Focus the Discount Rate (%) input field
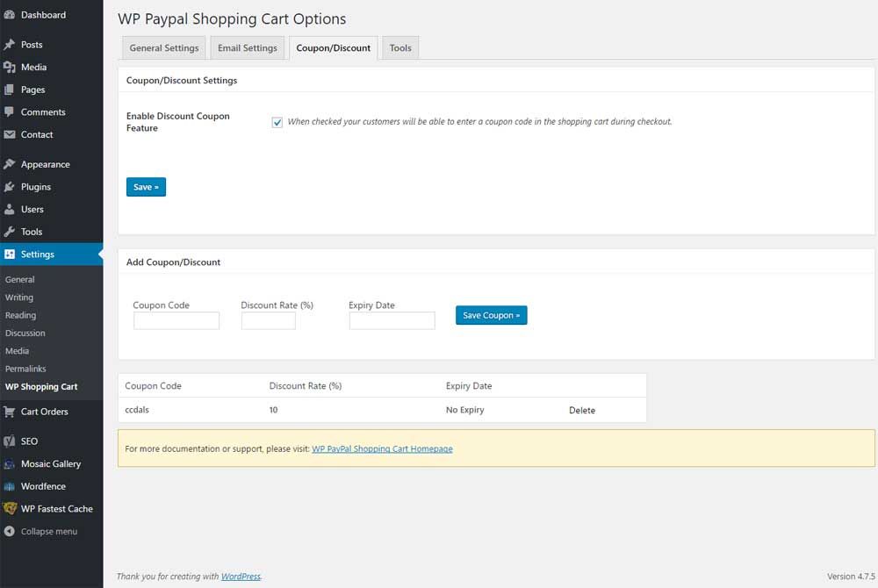Image resolution: width=878 pixels, height=588 pixels. click(x=268, y=320)
